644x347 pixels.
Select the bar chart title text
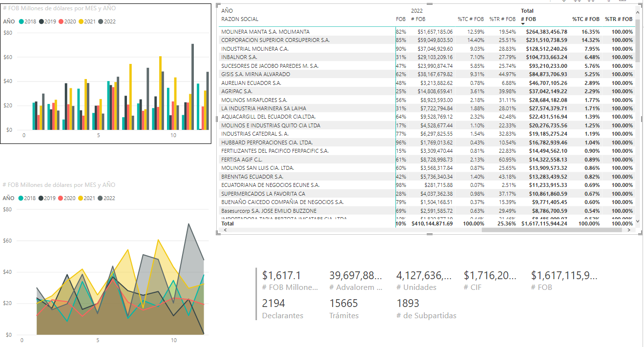pos(59,8)
